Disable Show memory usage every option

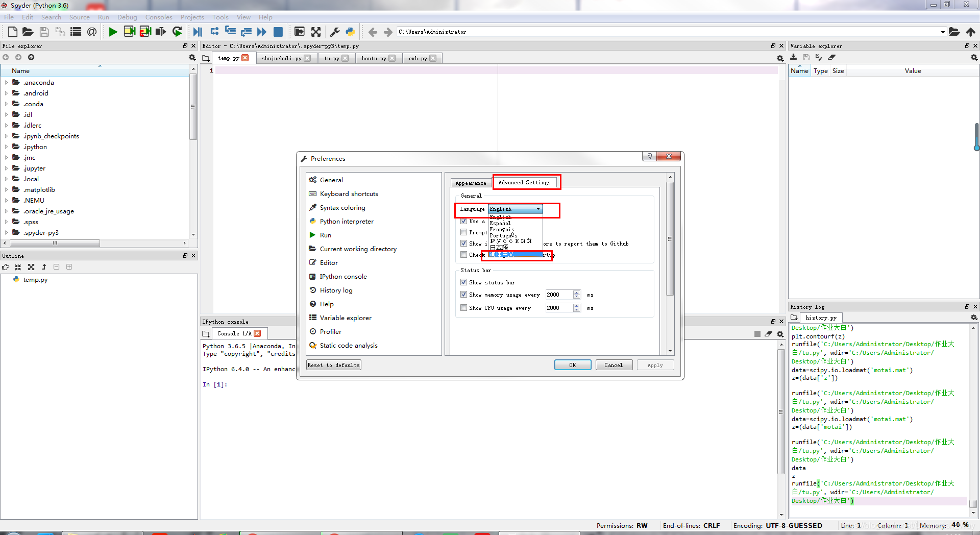pos(463,295)
